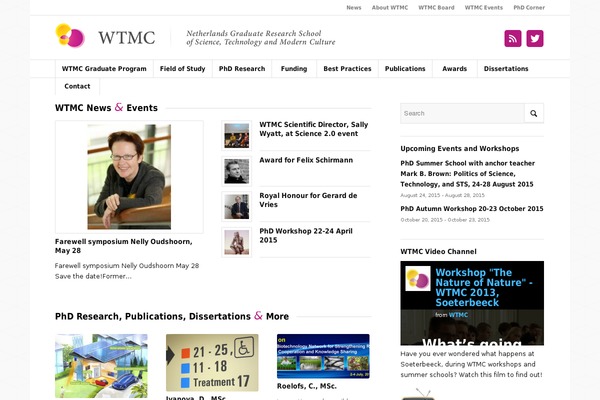Open Workshop Nature of Nature video title

click(484, 287)
